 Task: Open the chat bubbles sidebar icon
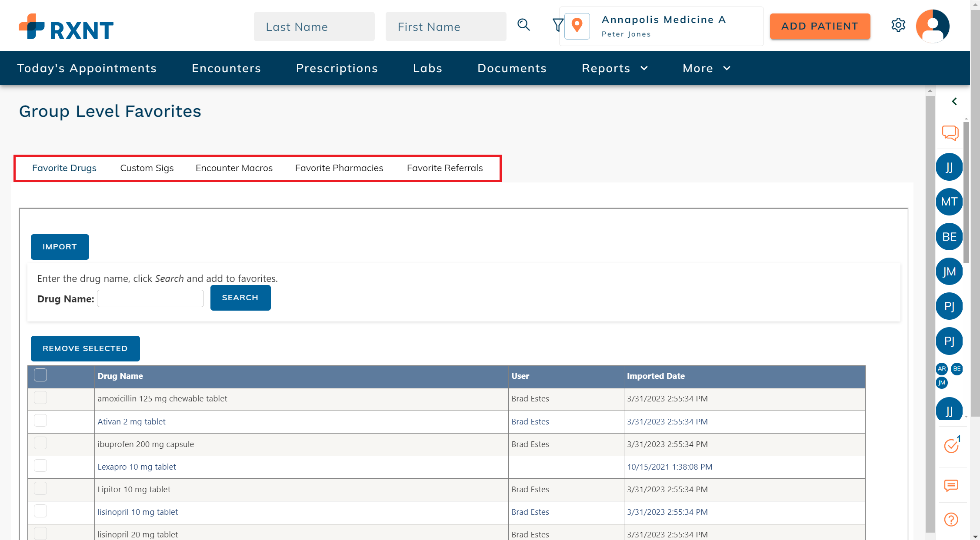[x=950, y=133]
